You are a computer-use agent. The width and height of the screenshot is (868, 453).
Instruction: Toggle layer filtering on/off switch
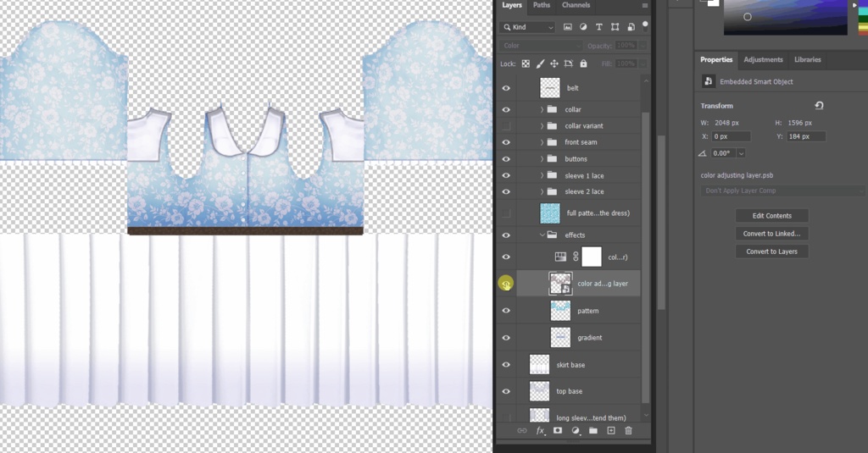click(645, 25)
